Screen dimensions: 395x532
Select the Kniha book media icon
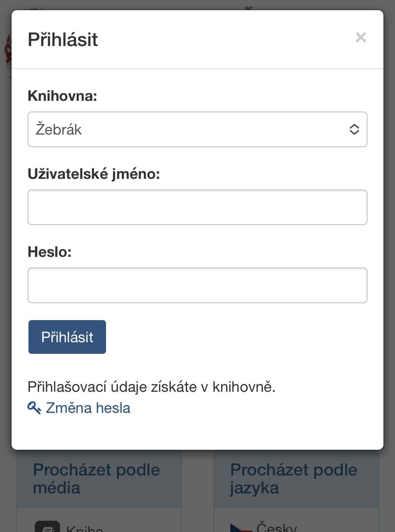pos(47,527)
